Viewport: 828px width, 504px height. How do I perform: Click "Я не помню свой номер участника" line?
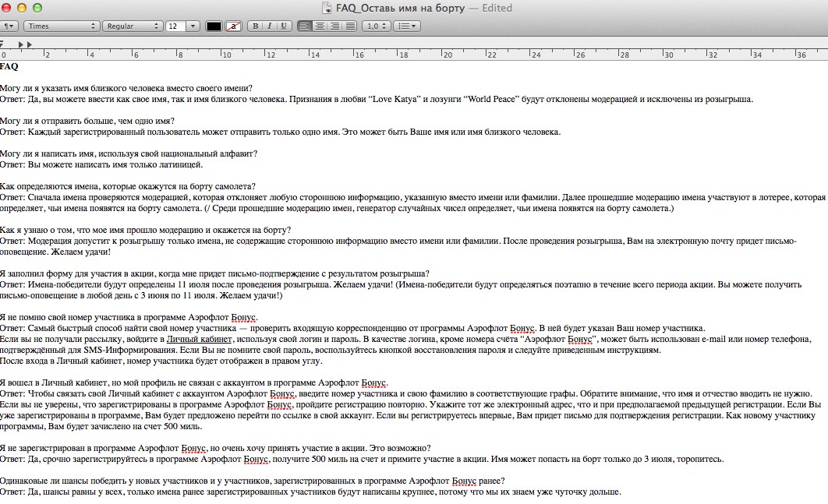coord(129,317)
